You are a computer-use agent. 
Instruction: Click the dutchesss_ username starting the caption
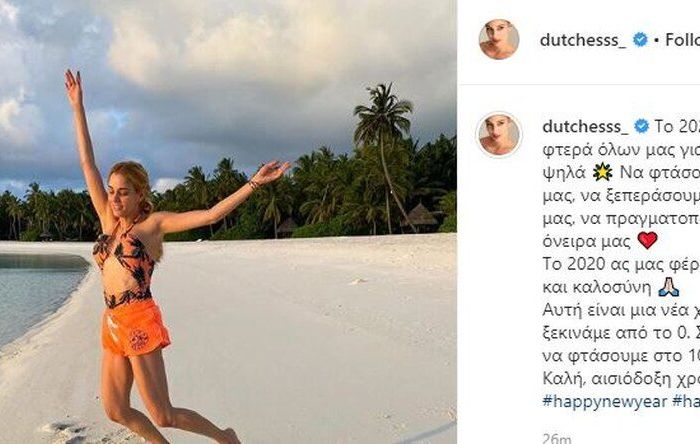585,126
